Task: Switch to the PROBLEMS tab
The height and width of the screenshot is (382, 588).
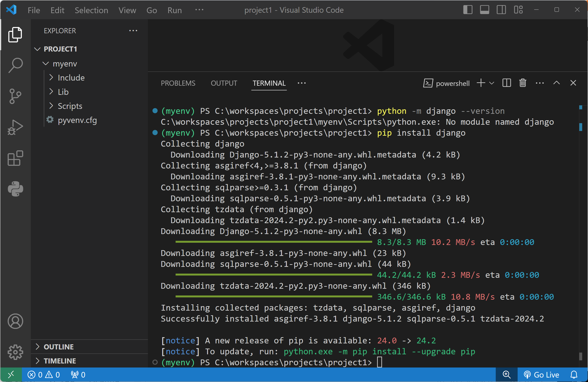Action: tap(178, 83)
